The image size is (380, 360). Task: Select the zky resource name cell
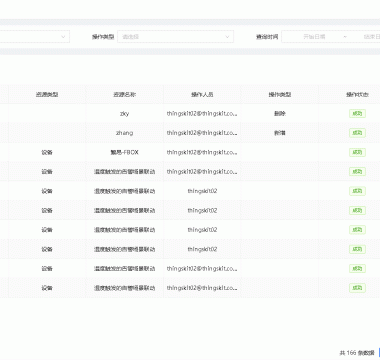click(x=125, y=114)
